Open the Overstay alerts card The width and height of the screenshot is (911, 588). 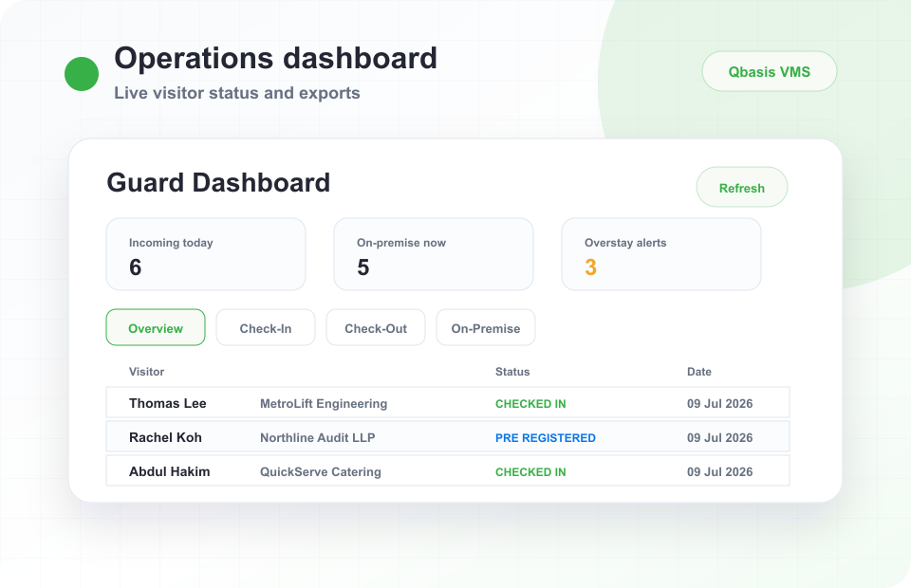click(x=661, y=254)
